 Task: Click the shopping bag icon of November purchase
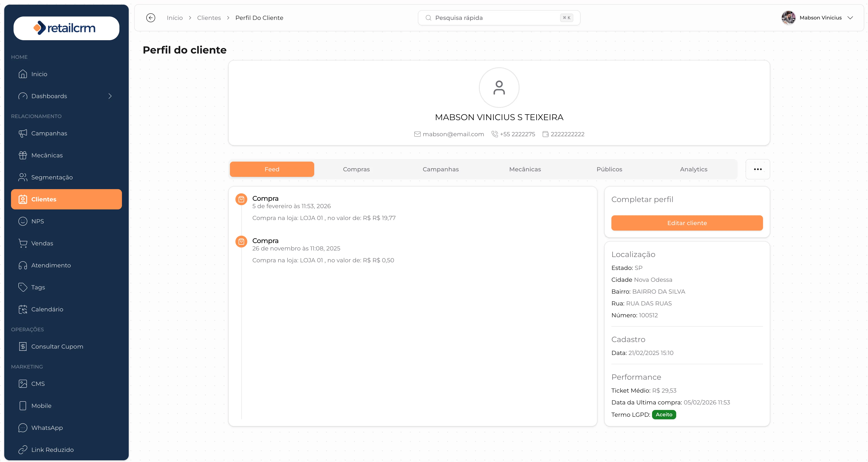point(241,241)
